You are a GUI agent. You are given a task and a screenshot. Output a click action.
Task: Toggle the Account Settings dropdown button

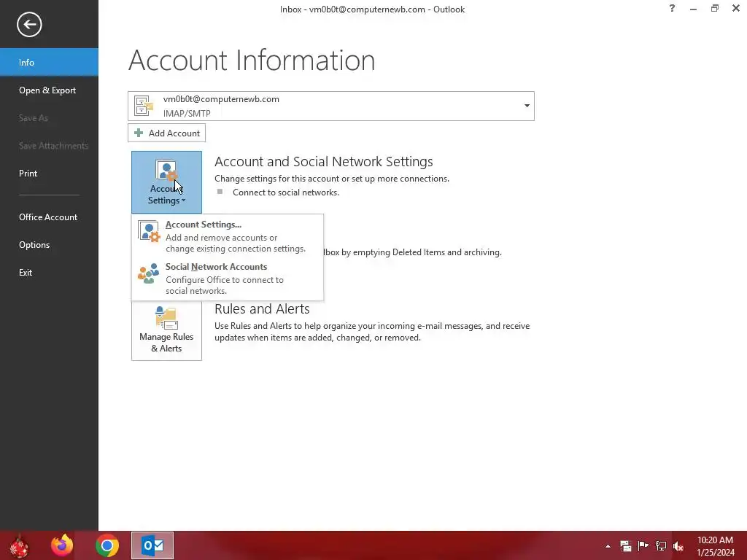coord(167,182)
